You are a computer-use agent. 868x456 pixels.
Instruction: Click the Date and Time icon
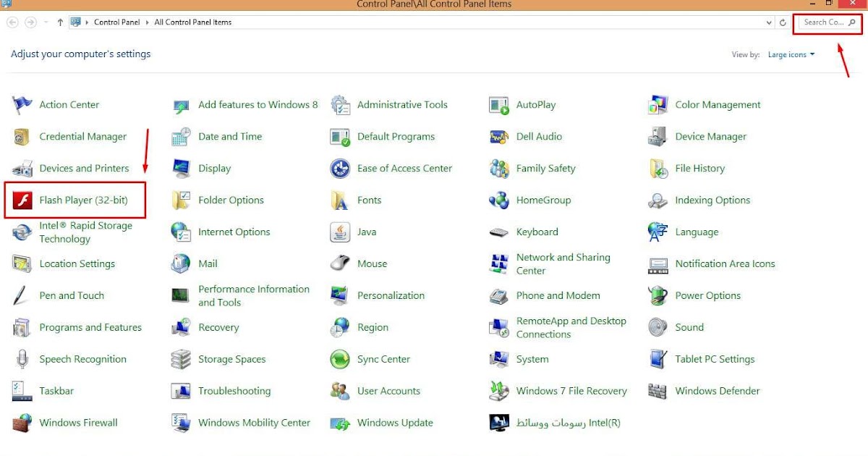click(181, 137)
